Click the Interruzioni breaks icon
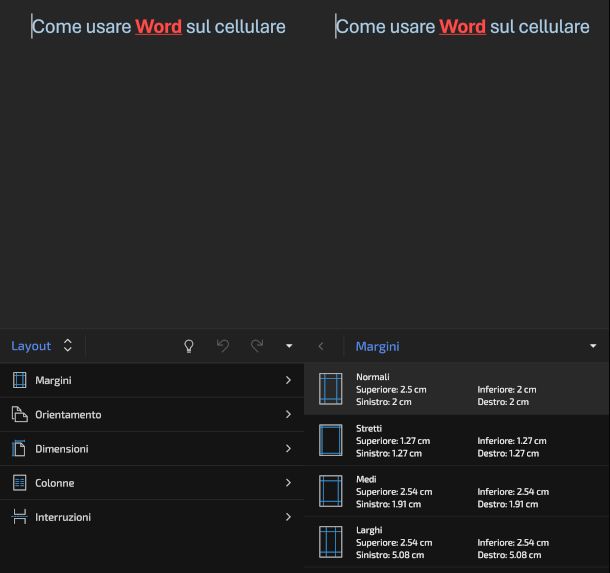610x573 pixels. pos(19,517)
